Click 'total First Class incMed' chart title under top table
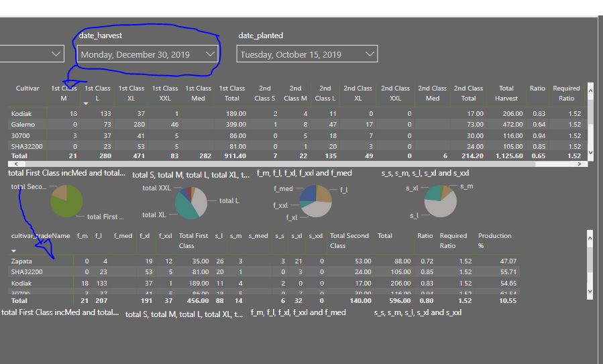Screen dimensions: 603x364 [66, 174]
